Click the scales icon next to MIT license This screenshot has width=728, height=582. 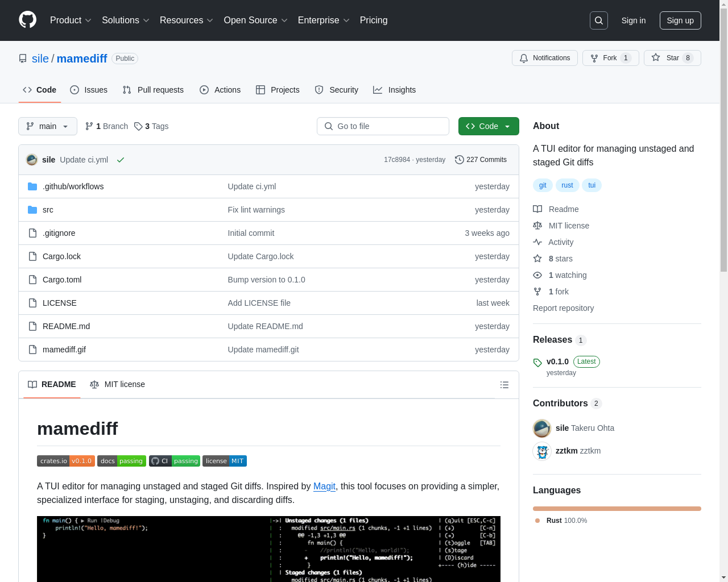[537, 226]
